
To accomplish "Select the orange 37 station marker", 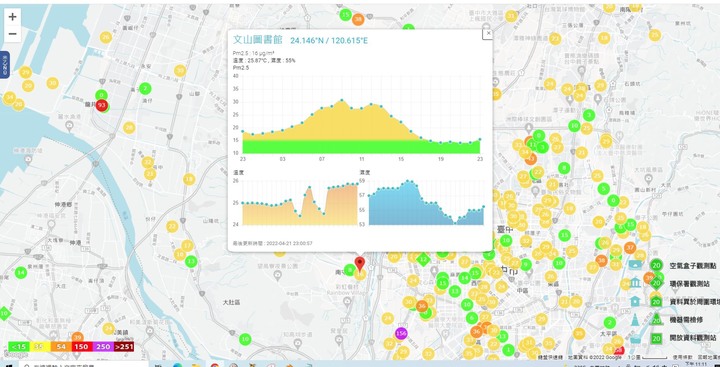I will pyautogui.click(x=630, y=248).
